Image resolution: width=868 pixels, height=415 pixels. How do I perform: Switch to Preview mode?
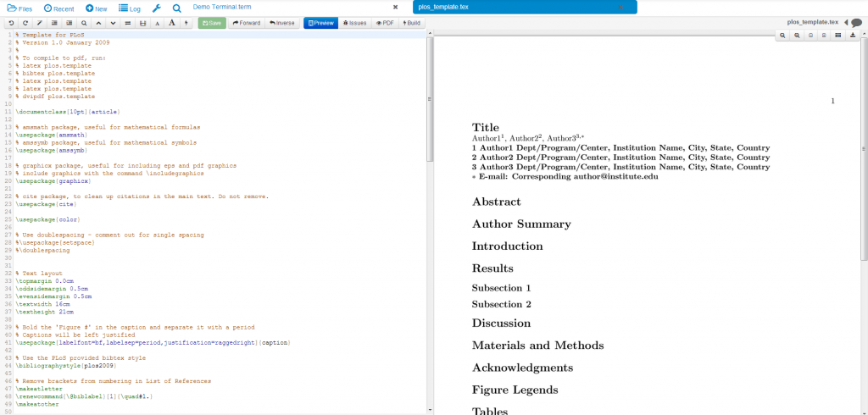click(321, 23)
